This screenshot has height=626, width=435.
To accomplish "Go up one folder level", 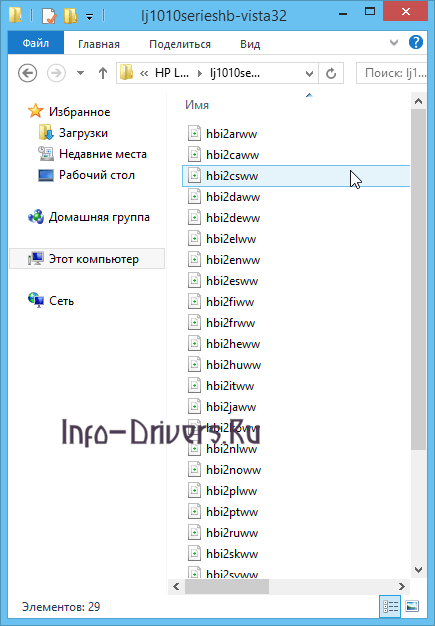I will 103,73.
